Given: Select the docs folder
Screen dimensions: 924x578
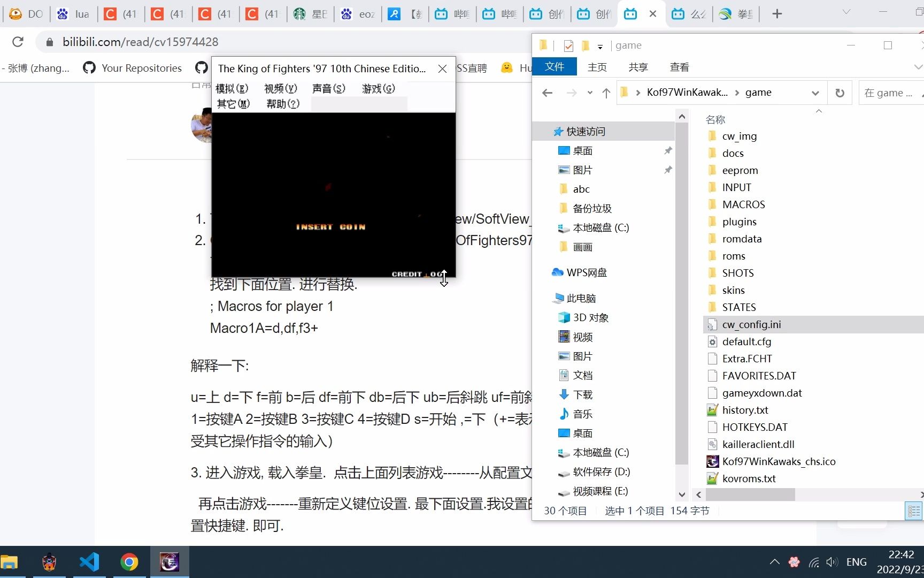Looking at the screenshot, I should coord(733,153).
